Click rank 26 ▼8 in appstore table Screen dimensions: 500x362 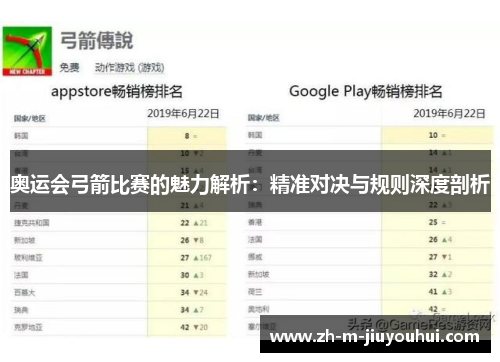click(192, 240)
